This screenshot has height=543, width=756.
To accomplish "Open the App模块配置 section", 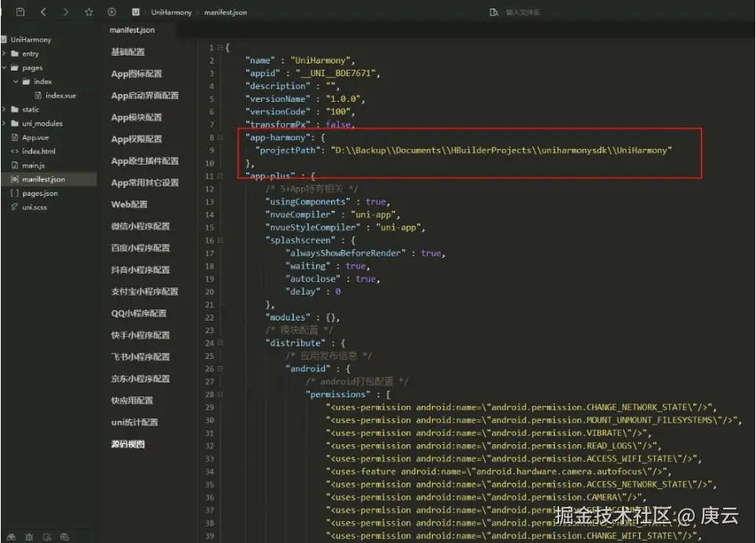I will click(136, 117).
